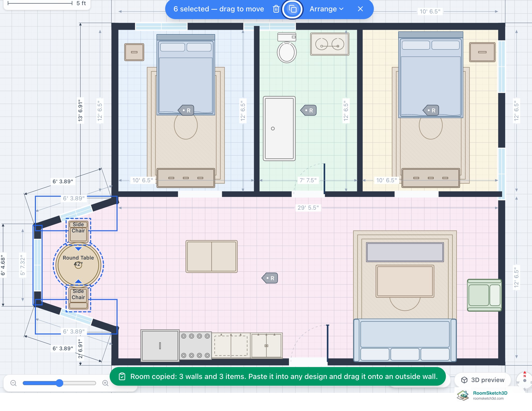The image size is (532, 411).
Task: Select the eight-burner stove in kitchen
Action: click(x=195, y=346)
